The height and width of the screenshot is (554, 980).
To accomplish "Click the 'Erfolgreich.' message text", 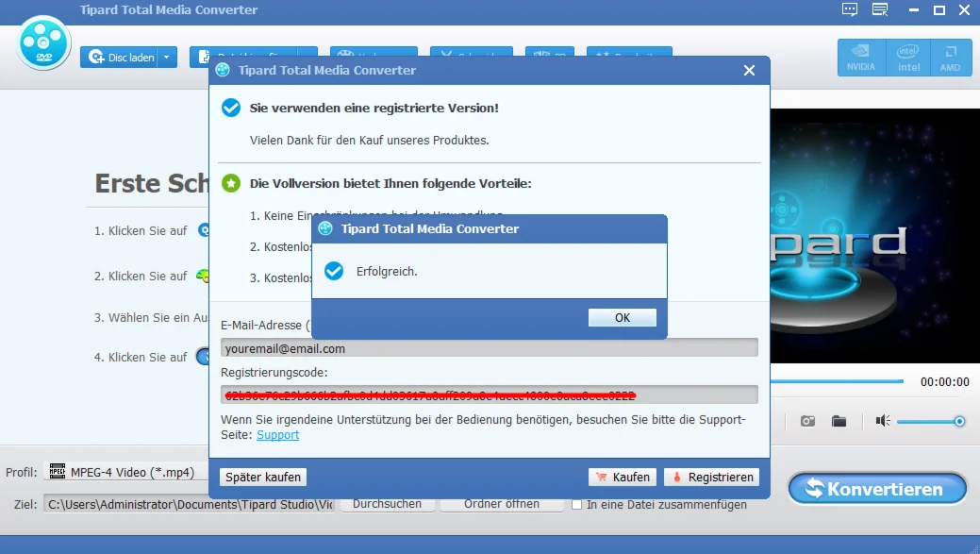I will pyautogui.click(x=387, y=272).
